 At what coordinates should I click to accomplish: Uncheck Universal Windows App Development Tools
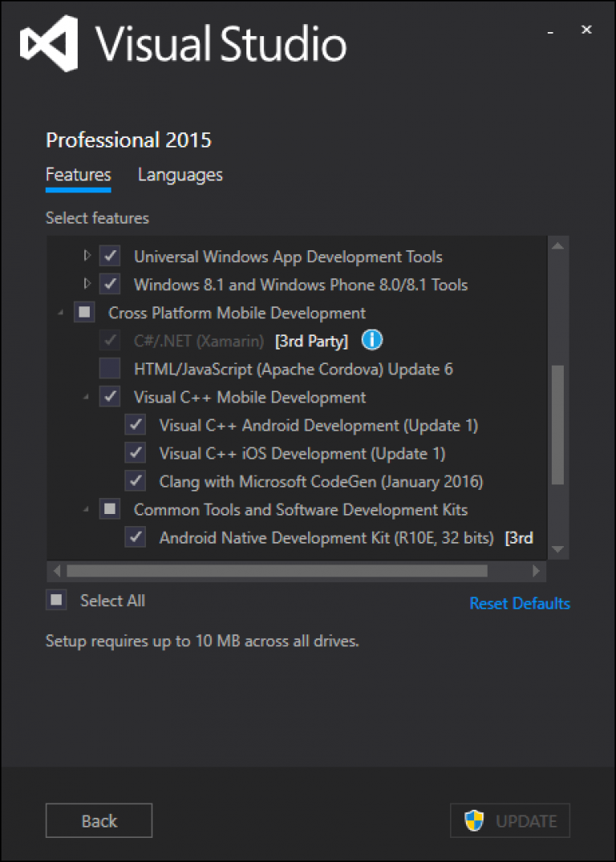tap(109, 256)
